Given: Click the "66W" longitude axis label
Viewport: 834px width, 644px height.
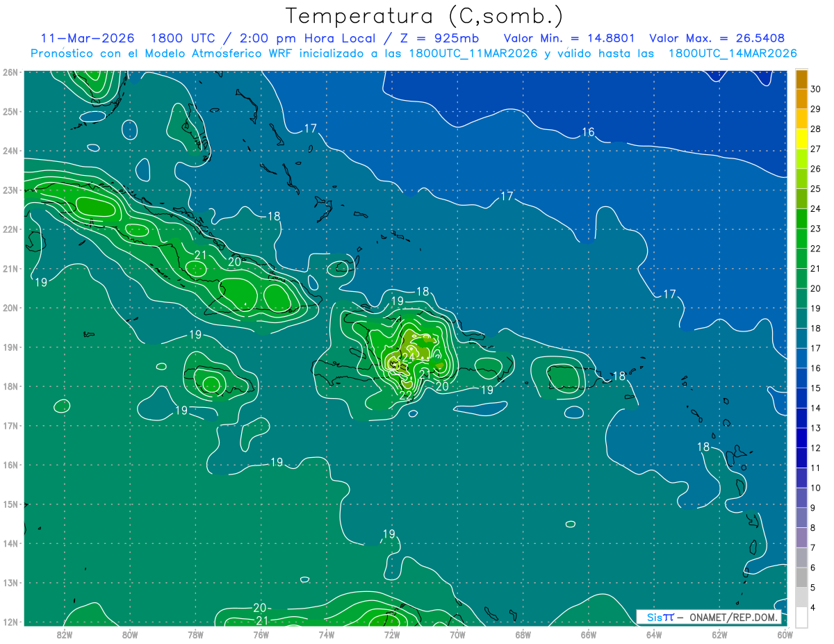Looking at the screenshot, I should pyautogui.click(x=589, y=634).
